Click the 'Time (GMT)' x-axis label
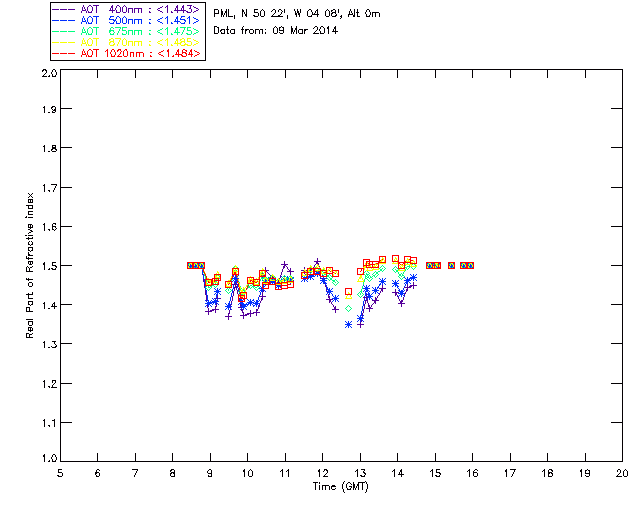 pos(340,487)
